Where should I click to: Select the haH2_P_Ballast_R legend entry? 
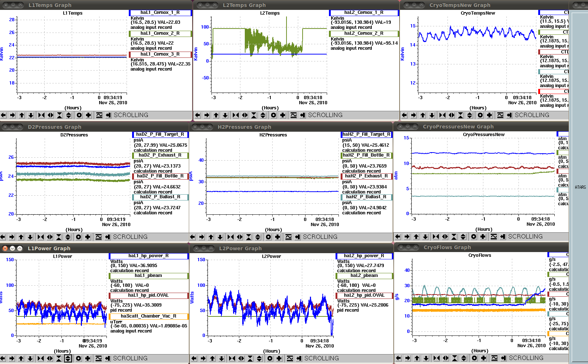coord(366,197)
